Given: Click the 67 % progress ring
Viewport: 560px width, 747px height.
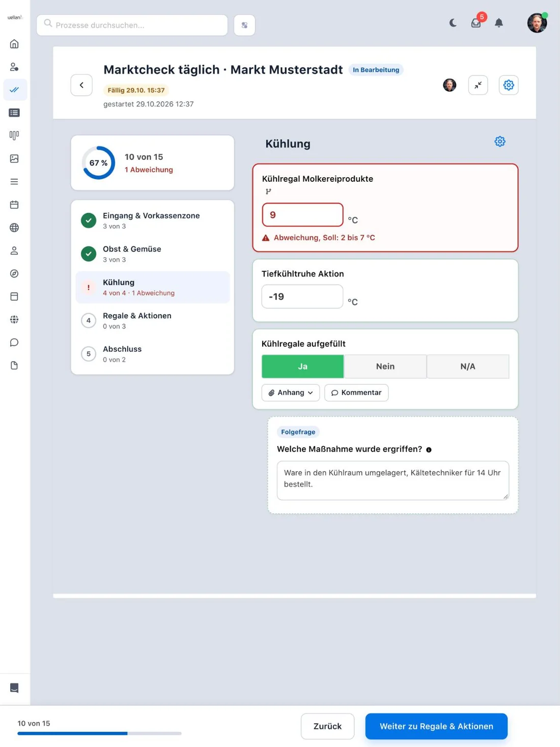Looking at the screenshot, I should pos(98,163).
